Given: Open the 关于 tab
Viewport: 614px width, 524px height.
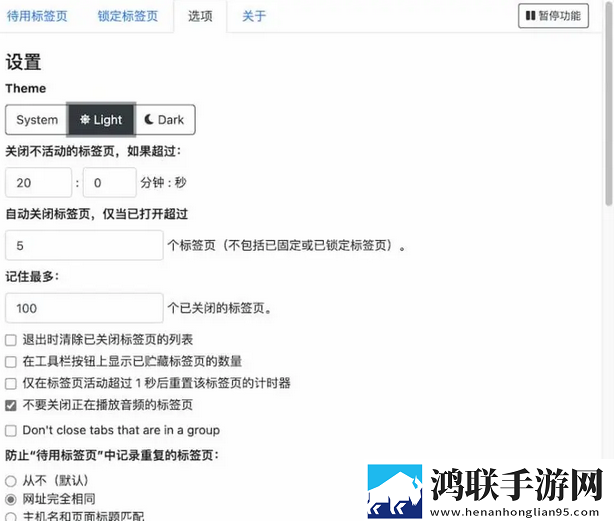Looking at the screenshot, I should (254, 16).
